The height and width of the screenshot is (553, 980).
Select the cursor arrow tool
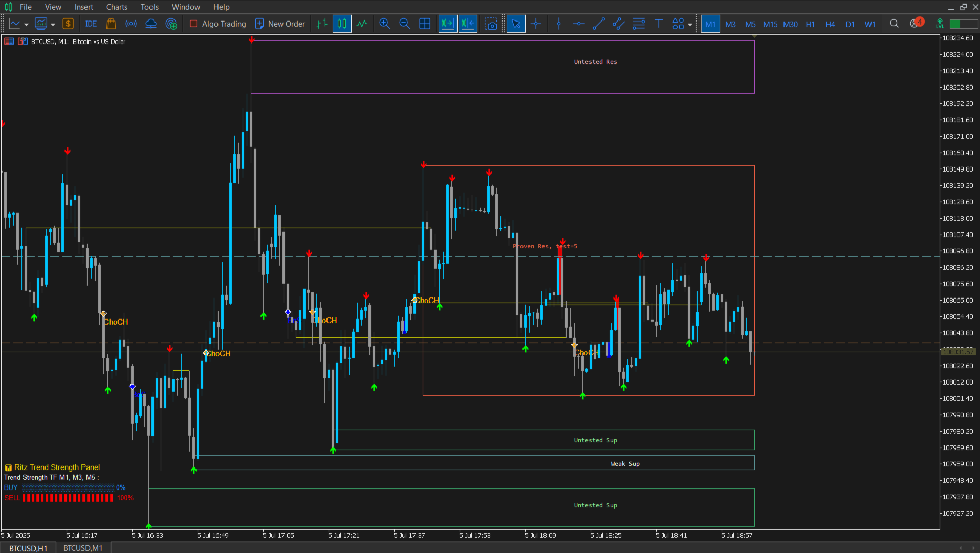click(x=516, y=24)
